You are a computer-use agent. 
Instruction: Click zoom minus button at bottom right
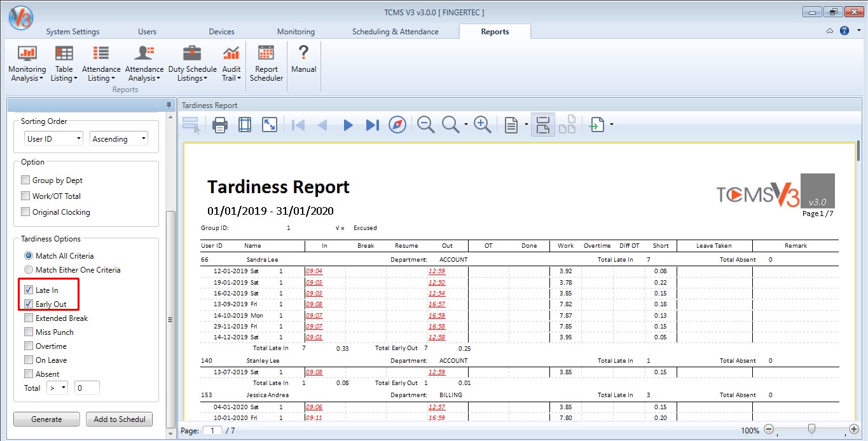[x=769, y=430]
